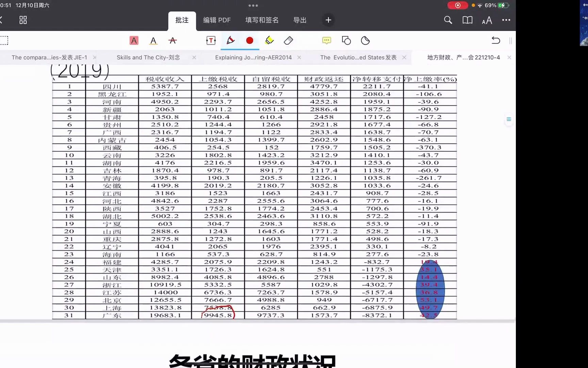Open the three-dot more options menu

point(506,20)
